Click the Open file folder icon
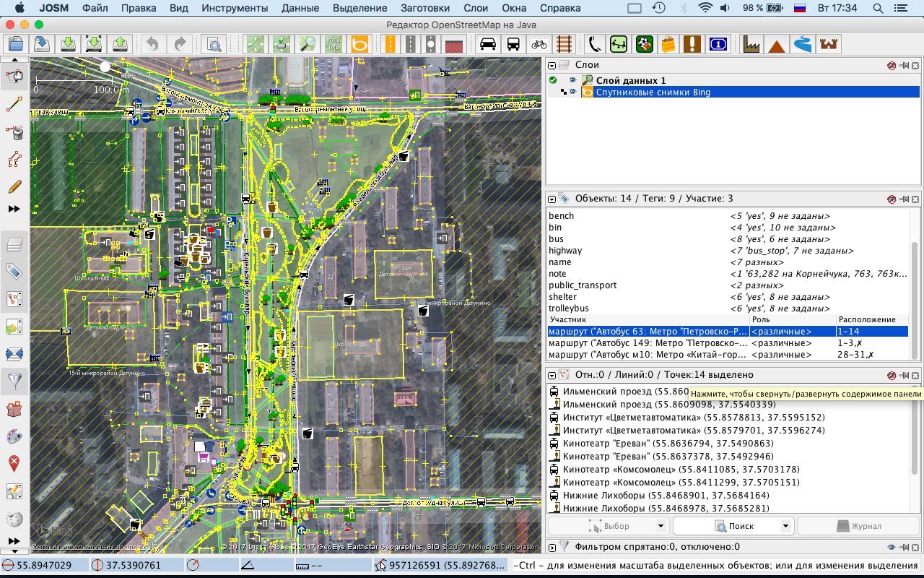This screenshot has width=924, height=578. pos(15,44)
